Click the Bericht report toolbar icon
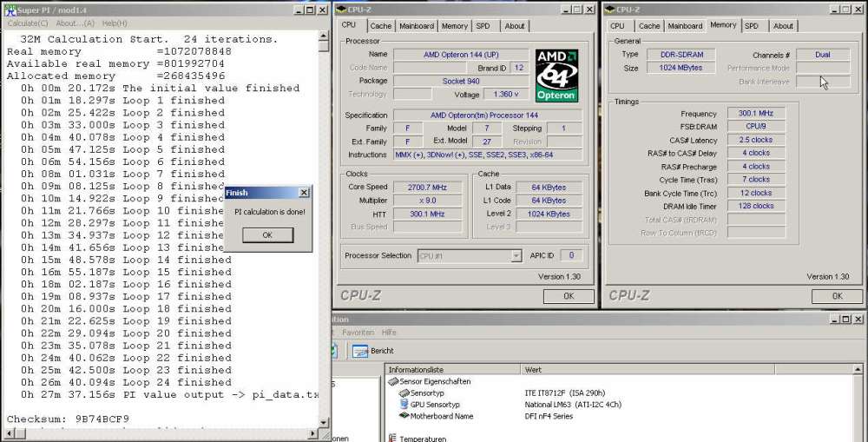Screen dimensions: 868x442 360,351
